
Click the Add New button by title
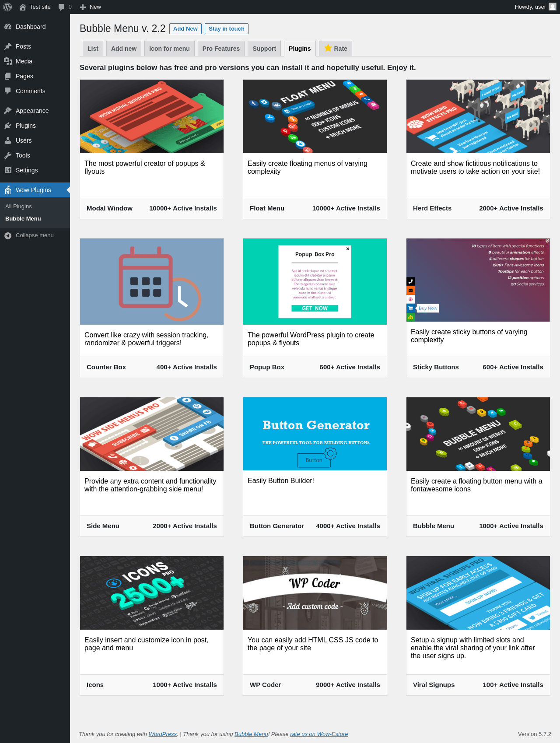point(185,29)
